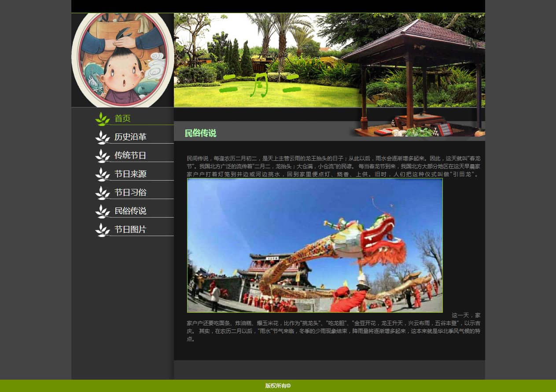This screenshot has width=556, height=392.
Task: Click the 版权所有 footer text
Action: pyautogui.click(x=278, y=386)
